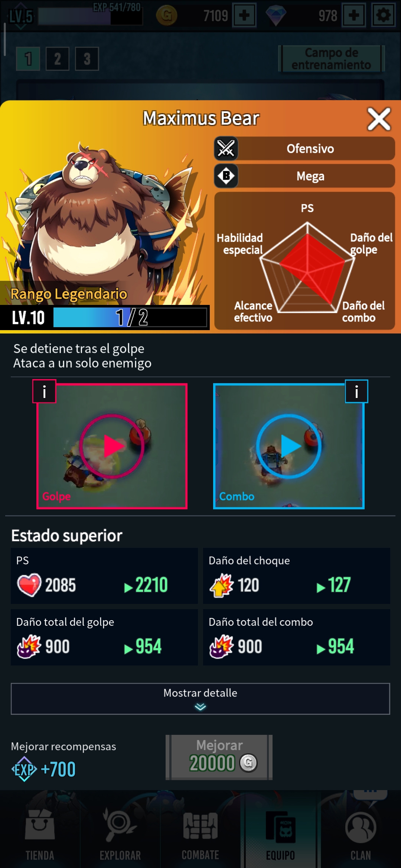
Task: Play the Combo preview video
Action: tap(289, 446)
